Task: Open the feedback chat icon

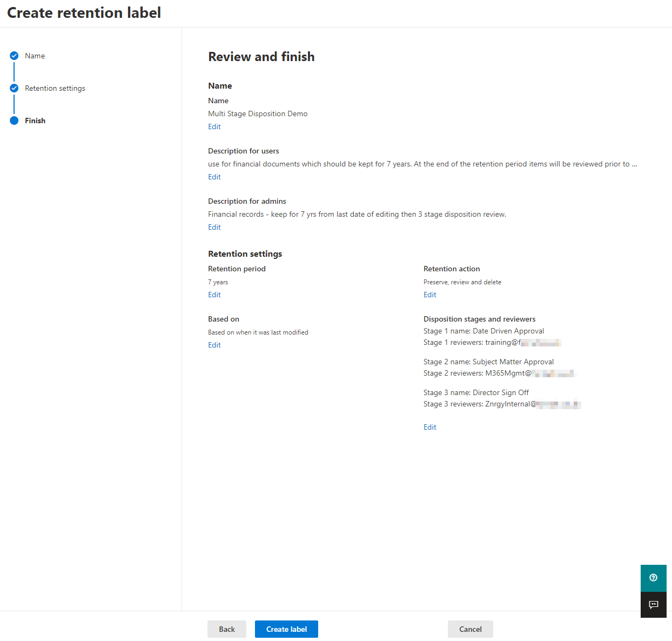Action: [x=653, y=605]
